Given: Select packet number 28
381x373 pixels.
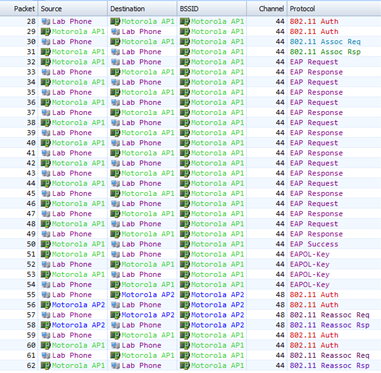Looking at the screenshot, I should click(x=31, y=22).
